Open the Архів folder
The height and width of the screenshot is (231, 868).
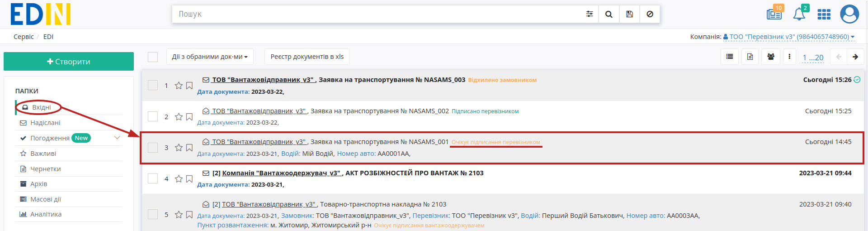point(38,184)
